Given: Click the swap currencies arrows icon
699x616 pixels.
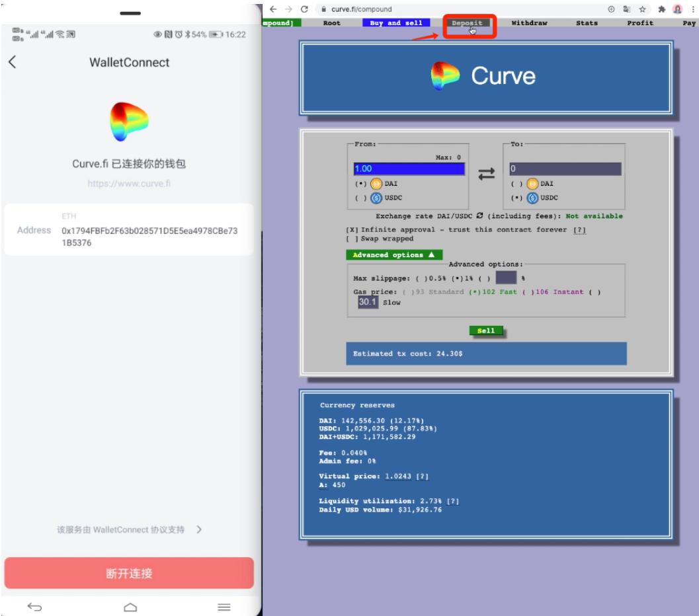Looking at the screenshot, I should (486, 174).
